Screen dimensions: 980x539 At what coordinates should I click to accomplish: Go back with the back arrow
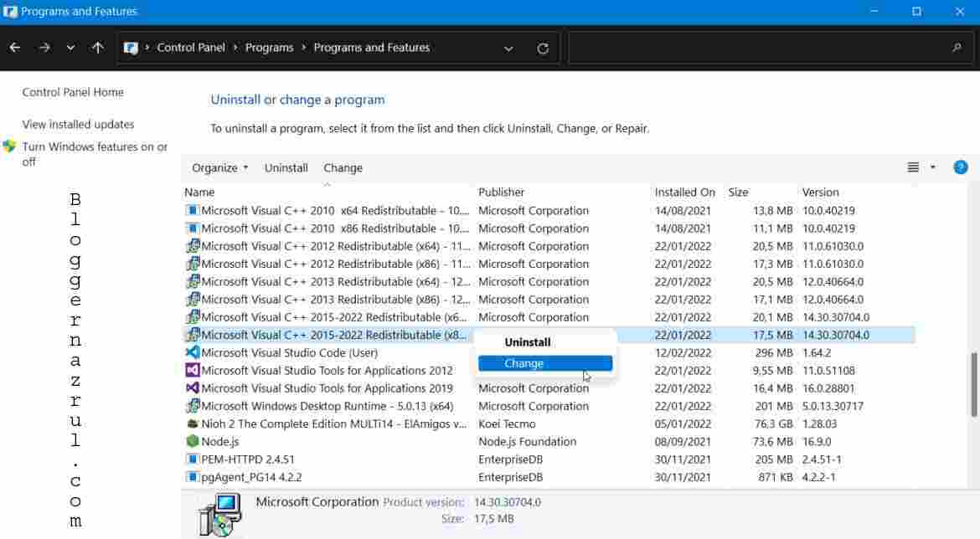click(x=15, y=48)
